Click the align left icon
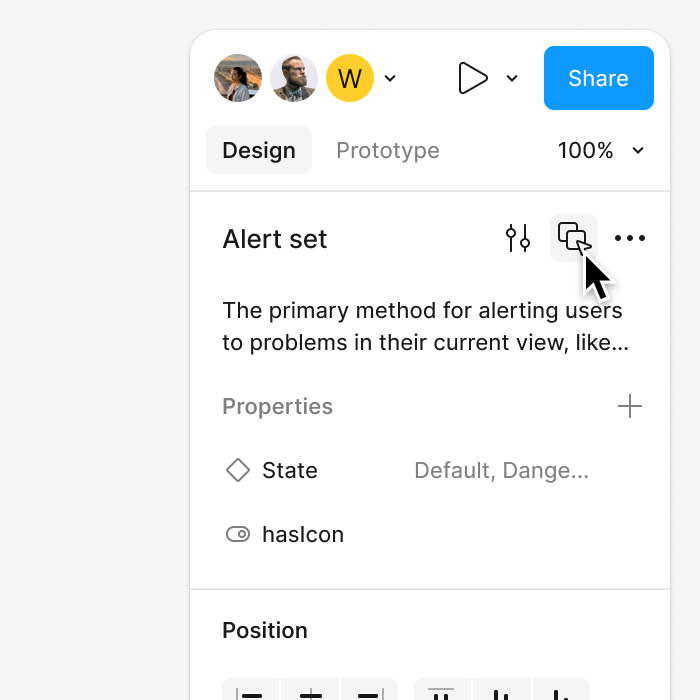 [x=251, y=690]
